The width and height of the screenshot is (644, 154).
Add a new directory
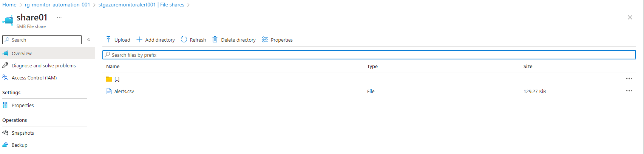click(x=156, y=40)
